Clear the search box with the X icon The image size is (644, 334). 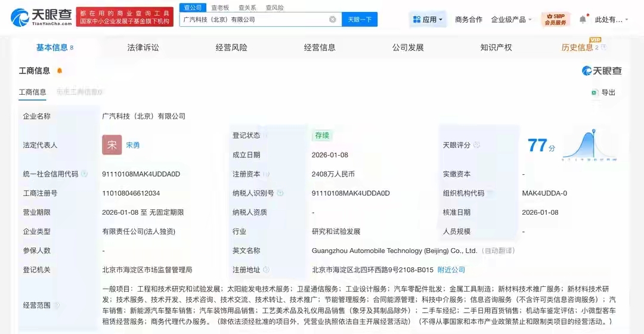point(333,19)
